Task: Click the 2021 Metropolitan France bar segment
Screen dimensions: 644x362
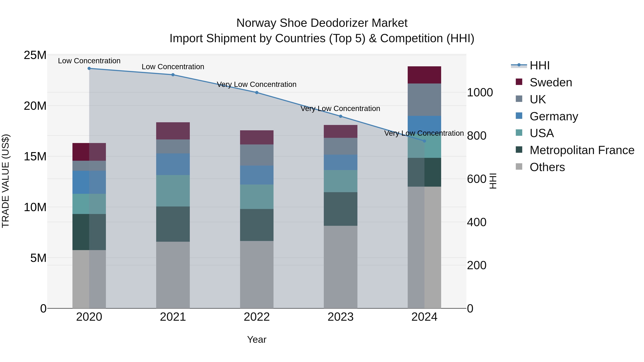Action: tap(173, 224)
